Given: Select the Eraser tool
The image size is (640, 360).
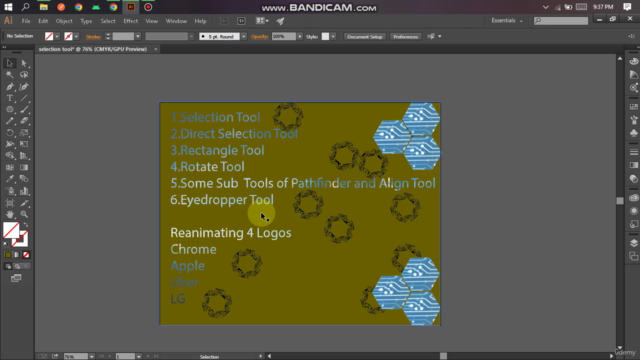Looking at the screenshot, I should (x=24, y=121).
